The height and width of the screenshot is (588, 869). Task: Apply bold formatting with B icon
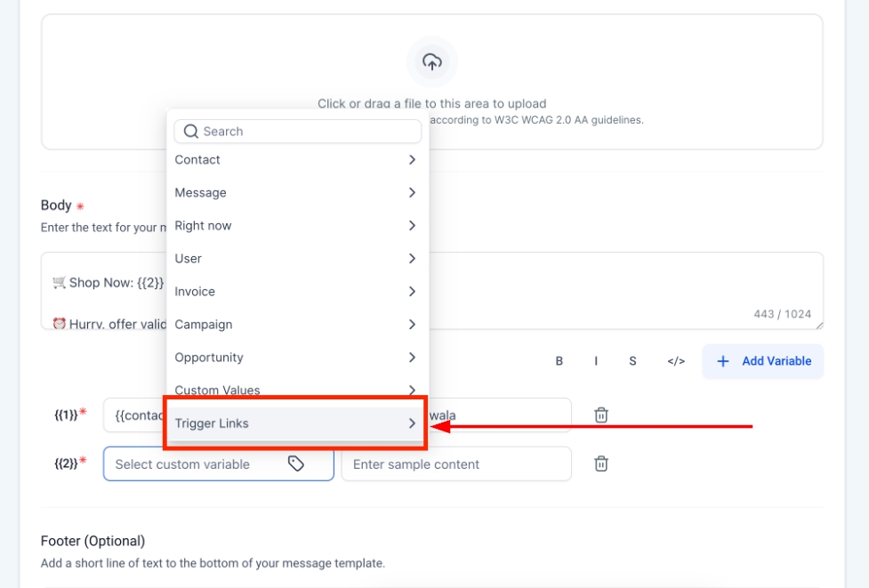click(559, 361)
